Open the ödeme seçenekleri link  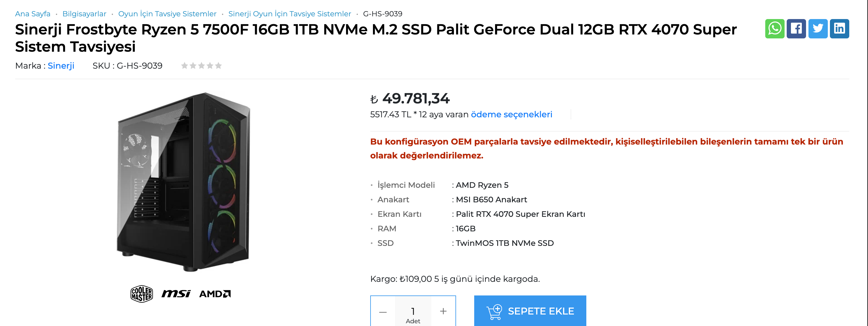[511, 115]
